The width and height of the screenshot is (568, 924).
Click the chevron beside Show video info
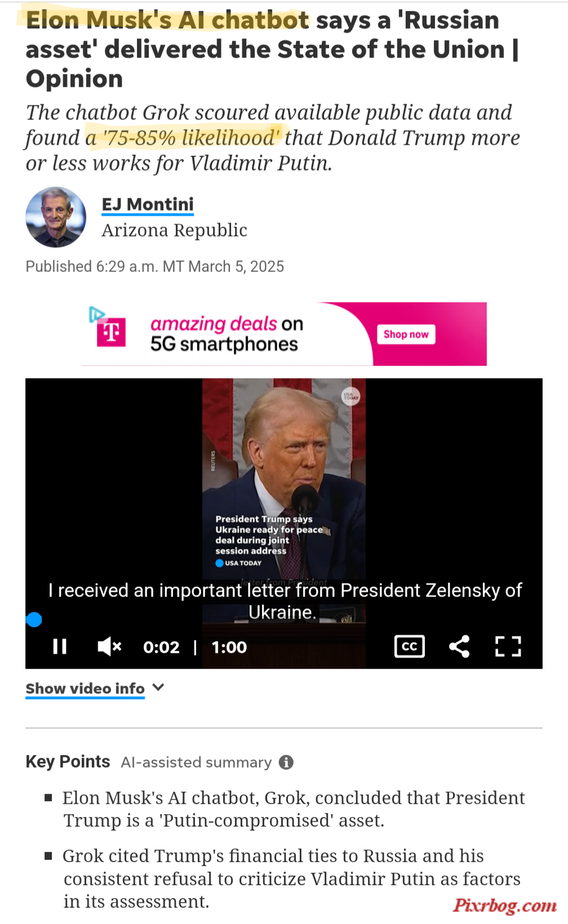158,687
